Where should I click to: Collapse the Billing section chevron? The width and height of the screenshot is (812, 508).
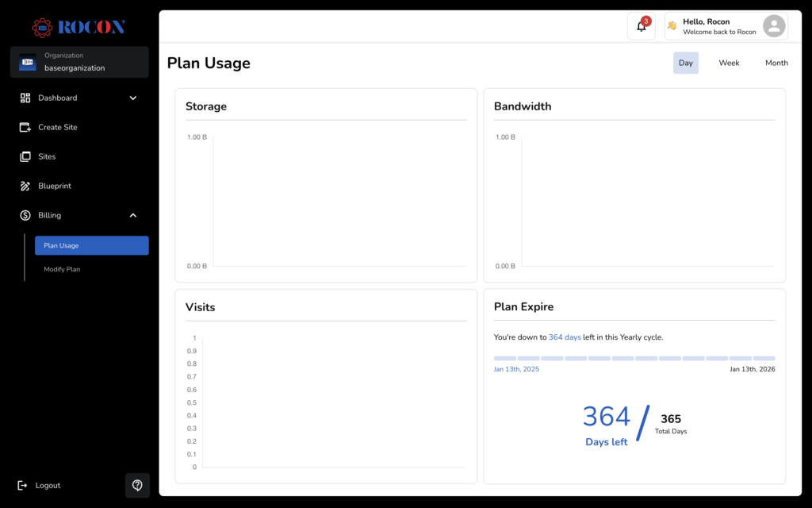133,215
